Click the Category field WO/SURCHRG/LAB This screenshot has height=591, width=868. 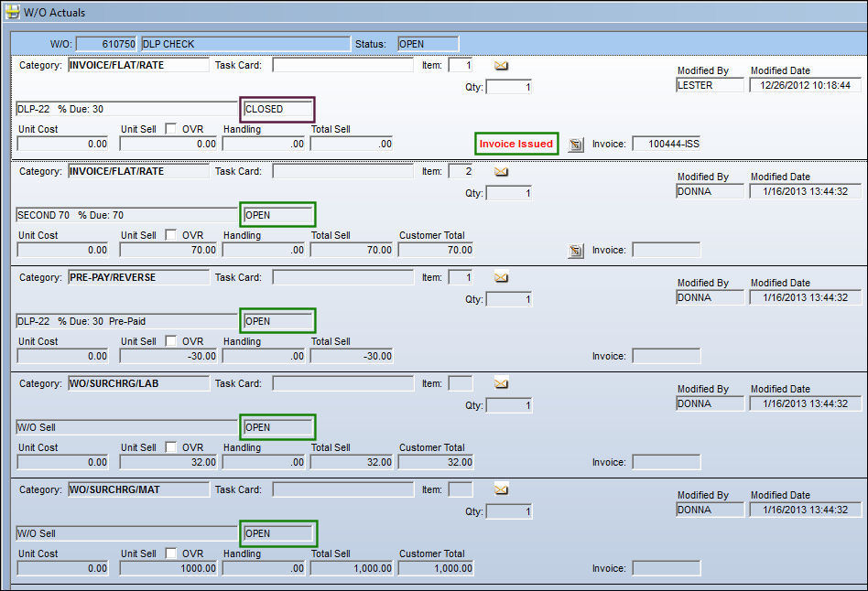point(139,383)
